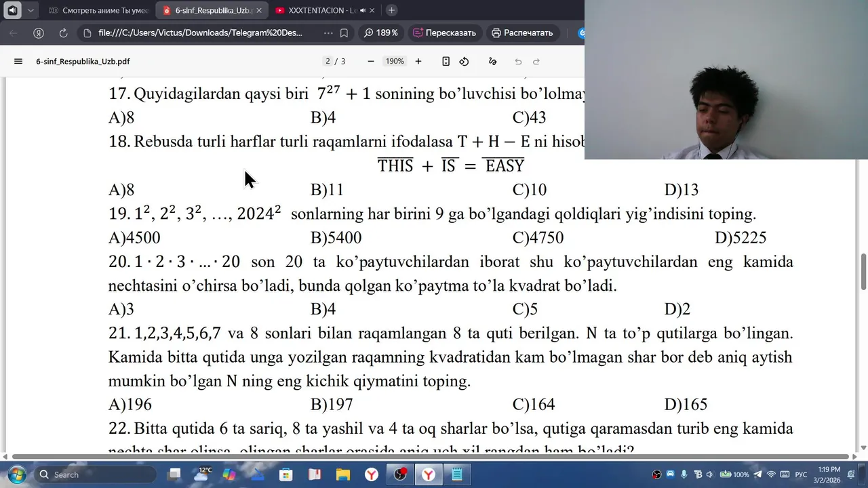Image resolution: width=868 pixels, height=488 pixels.
Task: Click scrollbar down arrow at bottom right
Action: click(863, 448)
